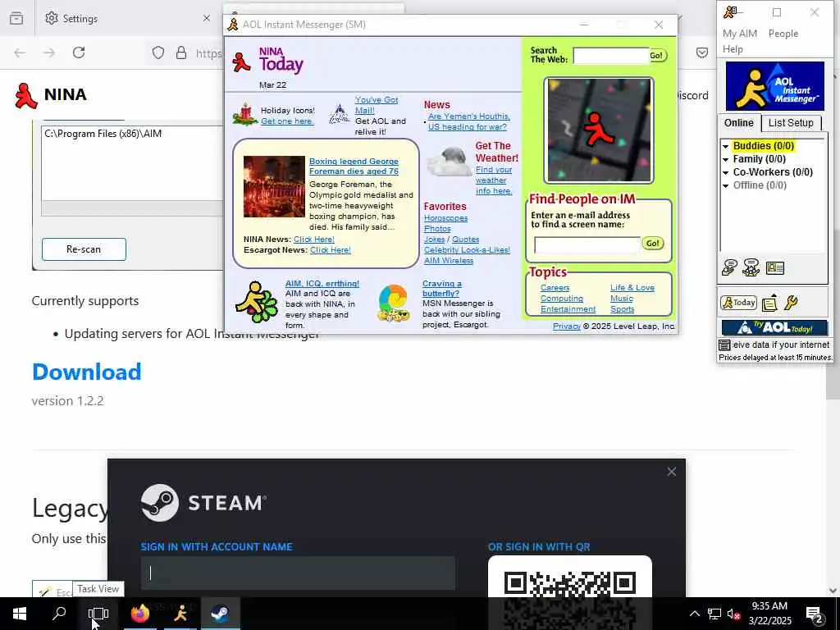Click the Firefox tracking protection shield icon
This screenshot has width=840, height=630.
158,52
